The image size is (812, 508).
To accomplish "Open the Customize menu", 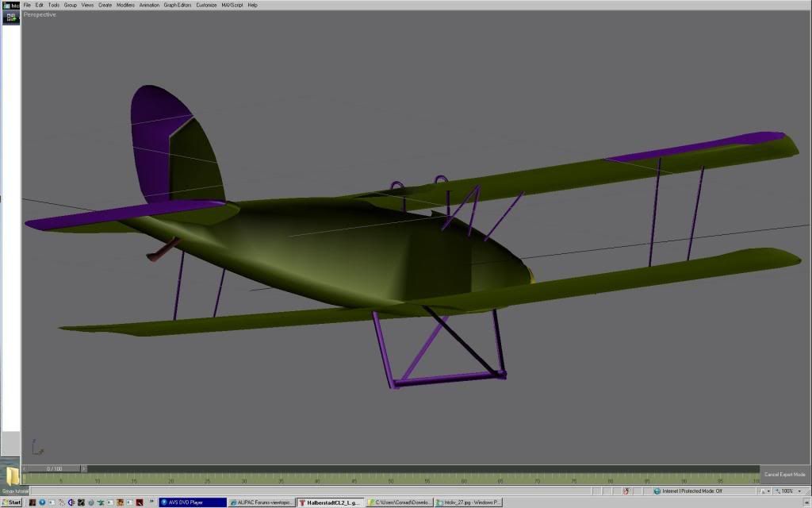I will coord(206,6).
